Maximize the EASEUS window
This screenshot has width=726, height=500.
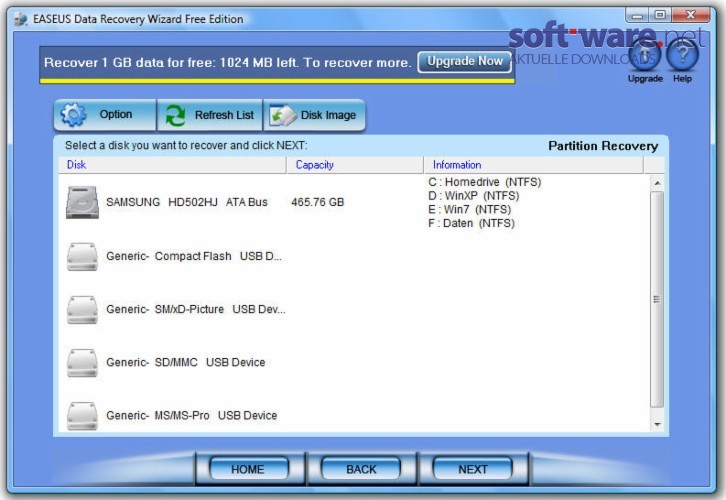[660, 16]
